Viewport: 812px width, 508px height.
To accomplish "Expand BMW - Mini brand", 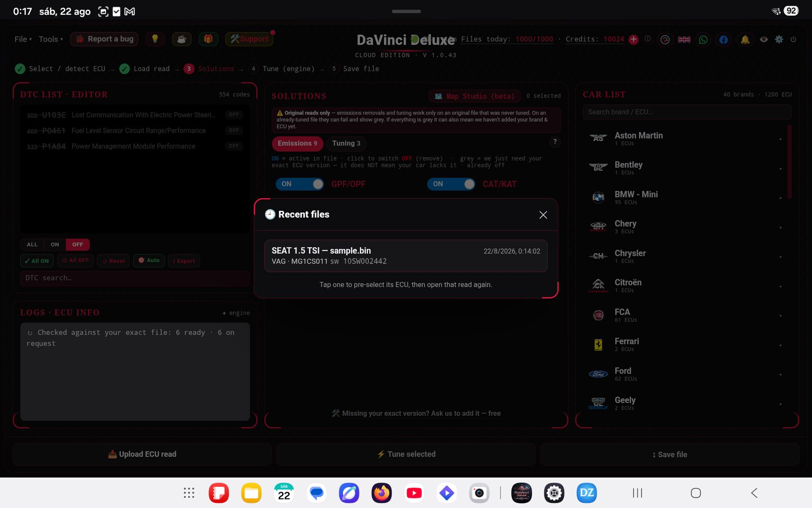I will pyautogui.click(x=686, y=198).
